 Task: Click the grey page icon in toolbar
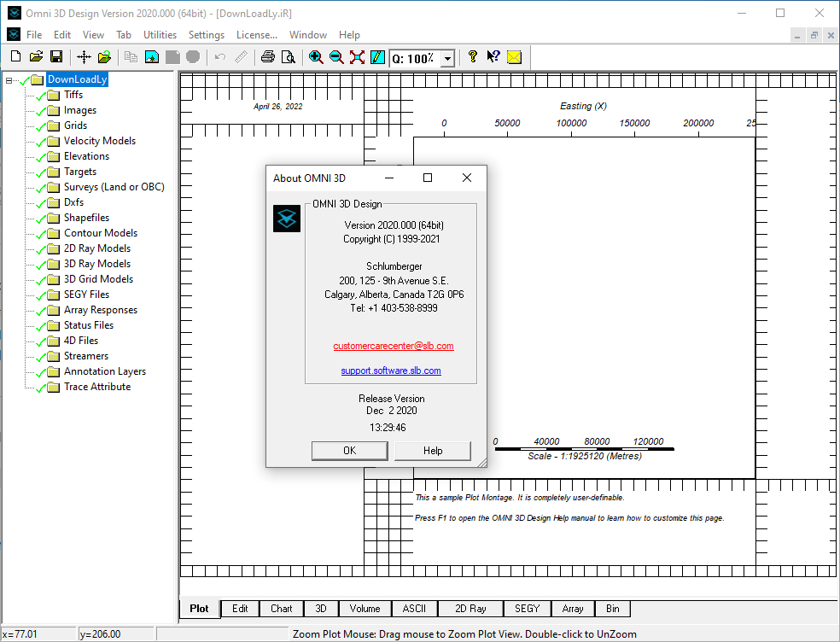point(172,57)
